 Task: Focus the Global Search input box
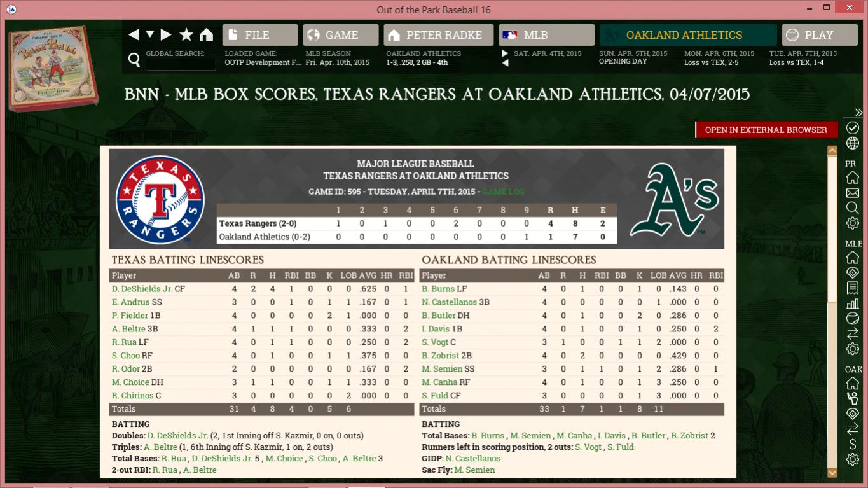[181, 64]
